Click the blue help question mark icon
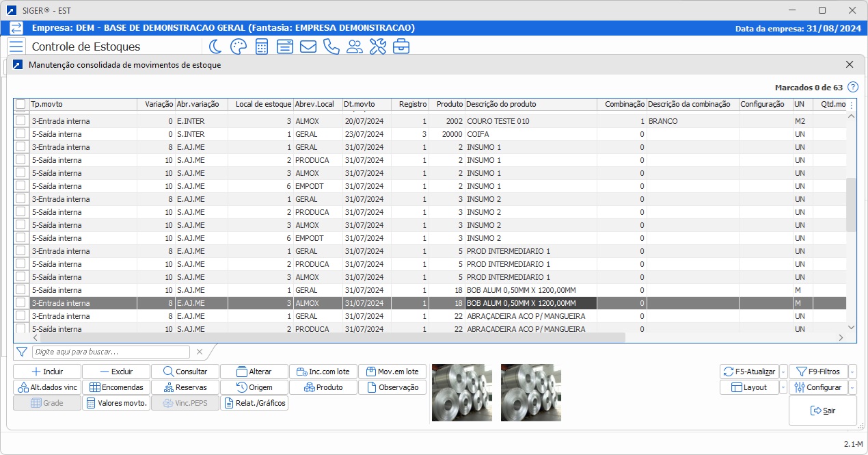 (x=852, y=88)
